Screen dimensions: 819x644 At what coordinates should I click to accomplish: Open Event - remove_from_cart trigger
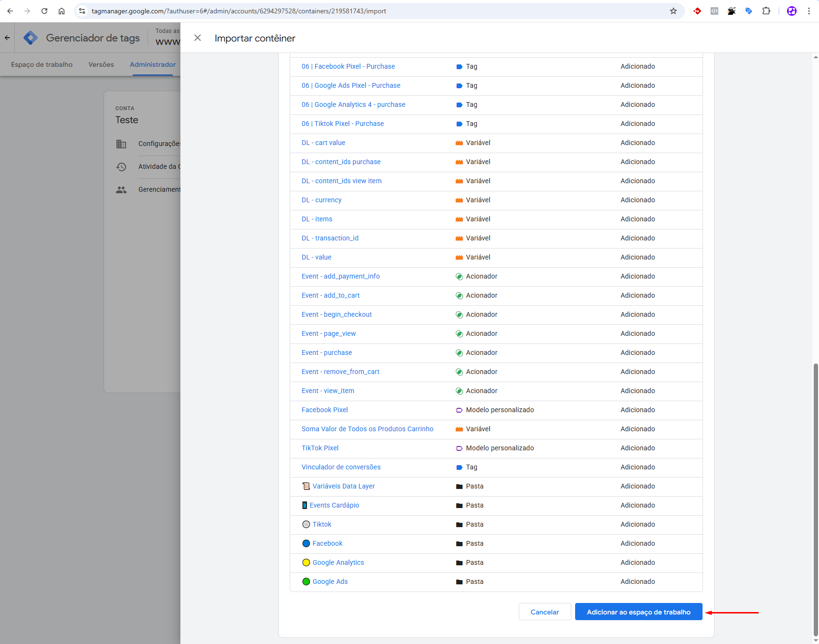pos(340,372)
